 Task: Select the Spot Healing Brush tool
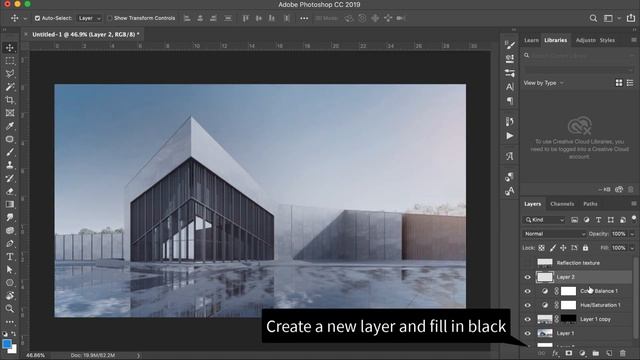click(x=10, y=139)
